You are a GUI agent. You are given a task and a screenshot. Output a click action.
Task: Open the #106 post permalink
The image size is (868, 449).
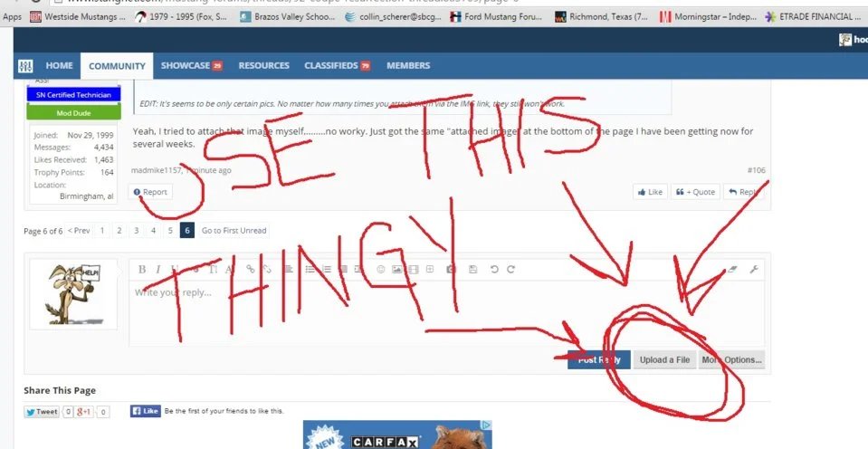click(756, 170)
